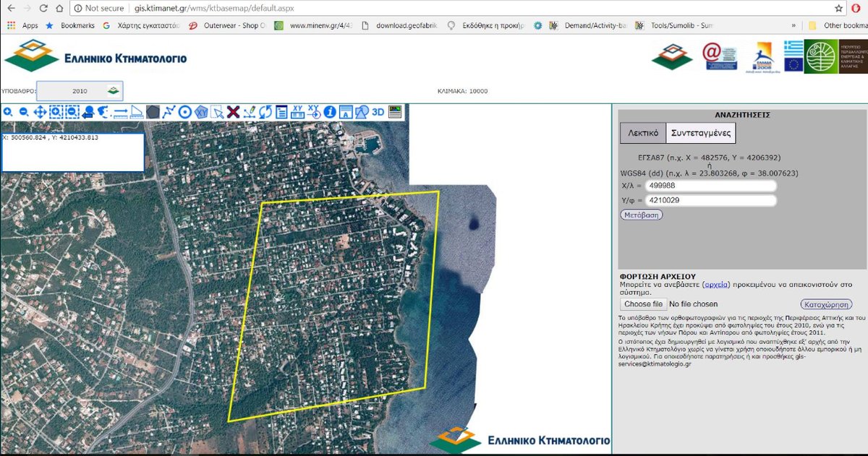The width and height of the screenshot is (868, 456).
Task: Select the pan arrows tool
Action: [x=40, y=112]
